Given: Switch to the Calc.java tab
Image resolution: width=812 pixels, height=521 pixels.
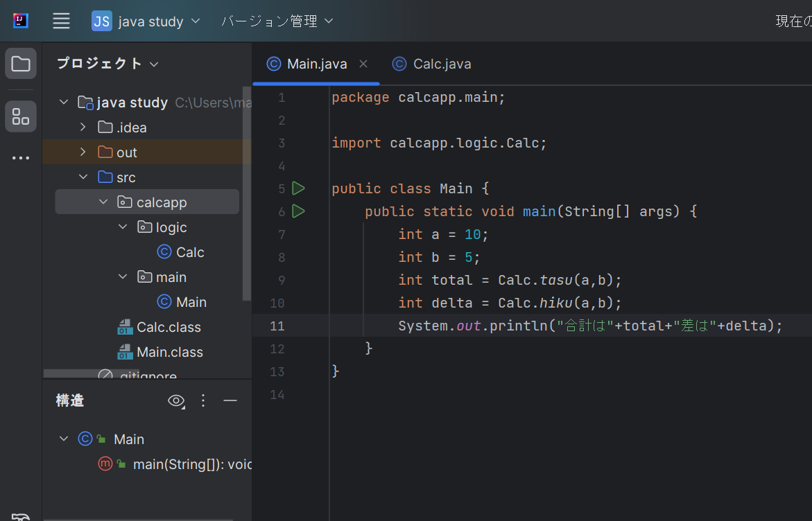Looking at the screenshot, I should coord(432,64).
